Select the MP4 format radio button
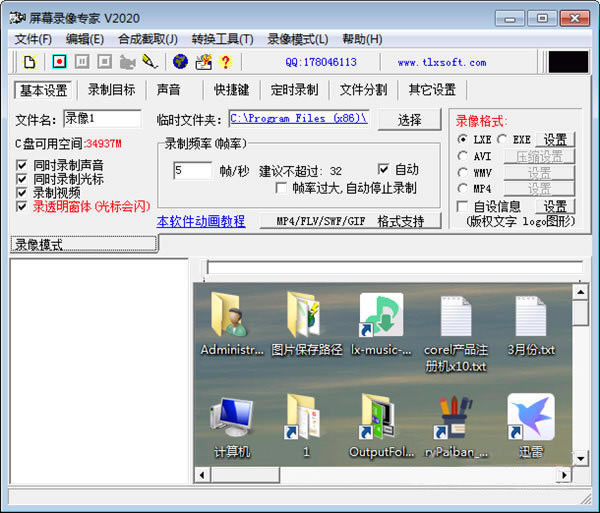600x513 pixels. pyautogui.click(x=462, y=188)
